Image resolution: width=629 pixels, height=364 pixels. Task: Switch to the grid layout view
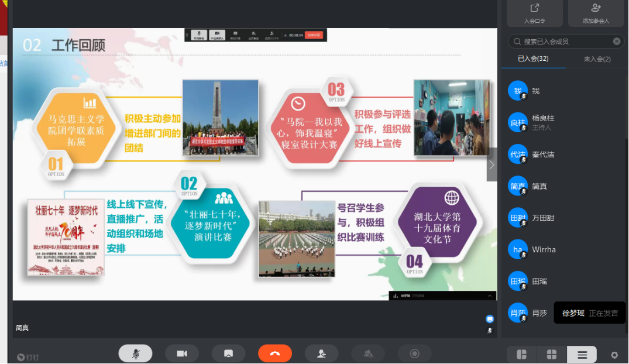(x=551, y=354)
